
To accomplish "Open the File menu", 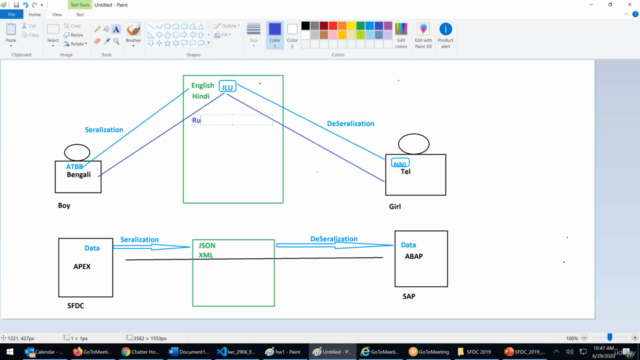I will 11,15.
